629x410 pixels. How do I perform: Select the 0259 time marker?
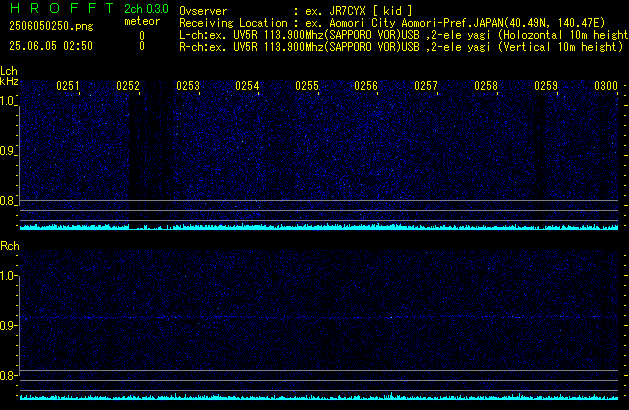pyautogui.click(x=546, y=86)
